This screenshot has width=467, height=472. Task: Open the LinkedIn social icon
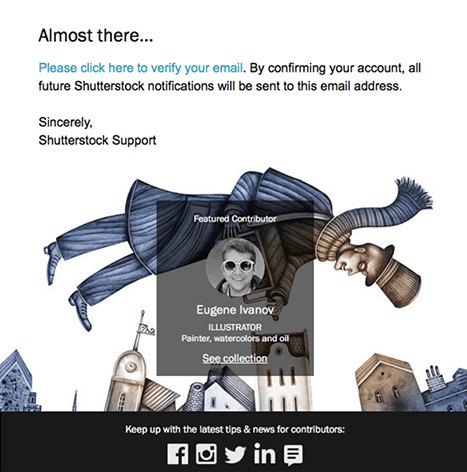tap(264, 453)
